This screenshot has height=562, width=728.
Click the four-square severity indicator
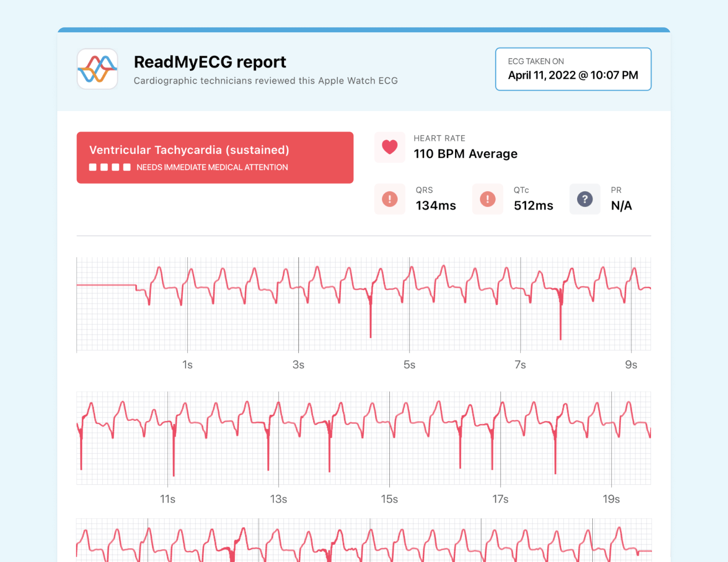tap(110, 167)
